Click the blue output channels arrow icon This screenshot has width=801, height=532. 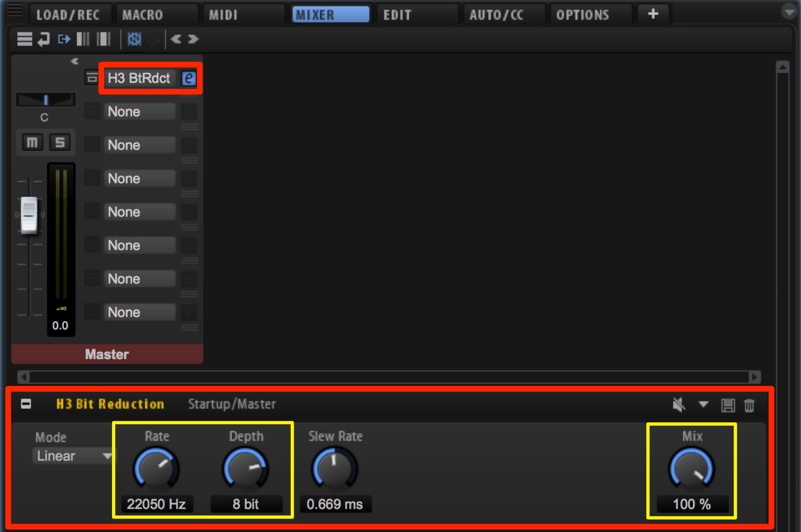tap(64, 39)
